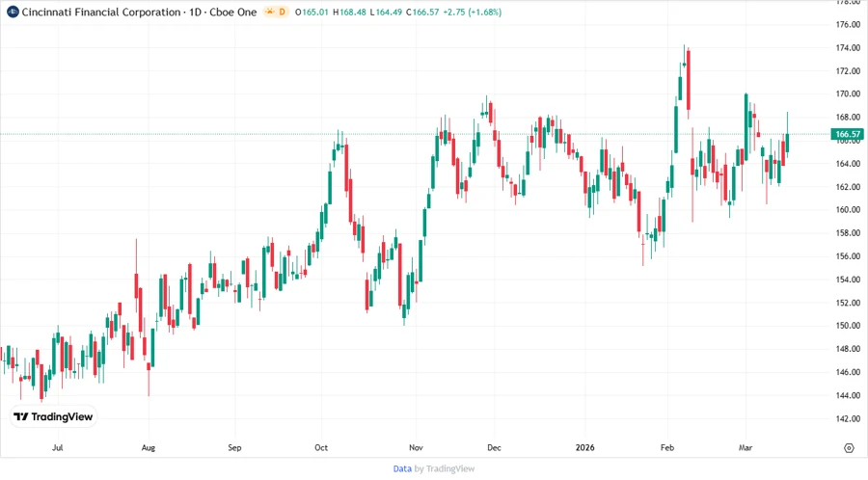868x480 pixels.
Task: Click 'by TradingView' footer text
Action: [445, 468]
